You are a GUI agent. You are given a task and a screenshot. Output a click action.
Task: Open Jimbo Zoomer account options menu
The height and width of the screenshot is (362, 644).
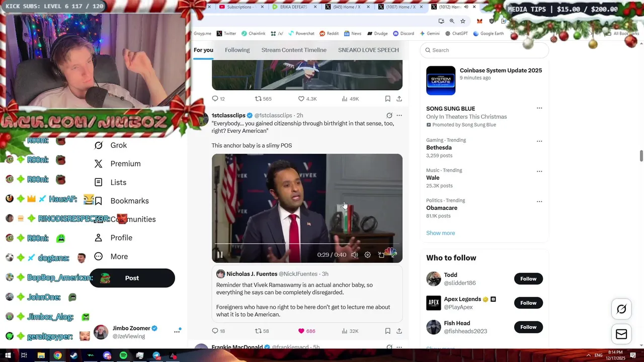pyautogui.click(x=177, y=331)
